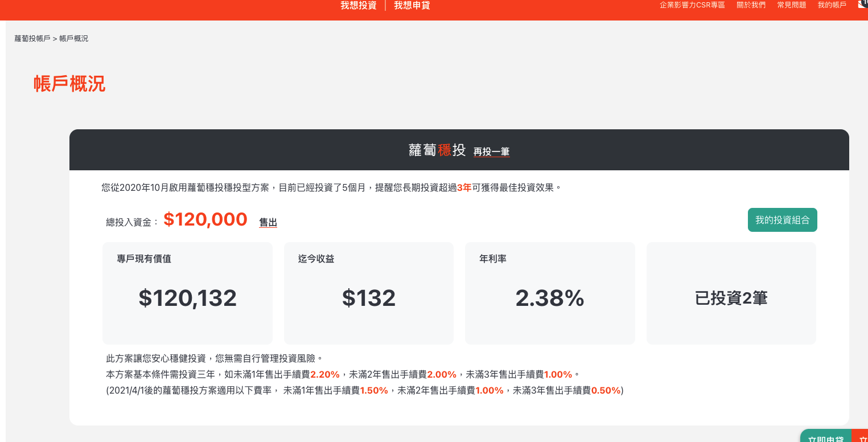Click the 帳戶概況 breadcrumb text
Viewport: 868px width, 442px height.
coord(74,39)
